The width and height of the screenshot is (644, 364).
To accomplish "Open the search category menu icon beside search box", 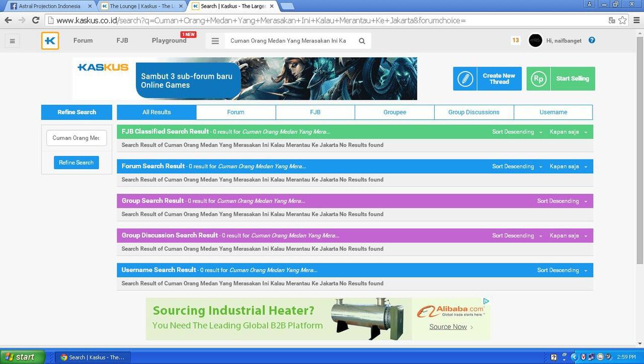I will click(x=215, y=41).
